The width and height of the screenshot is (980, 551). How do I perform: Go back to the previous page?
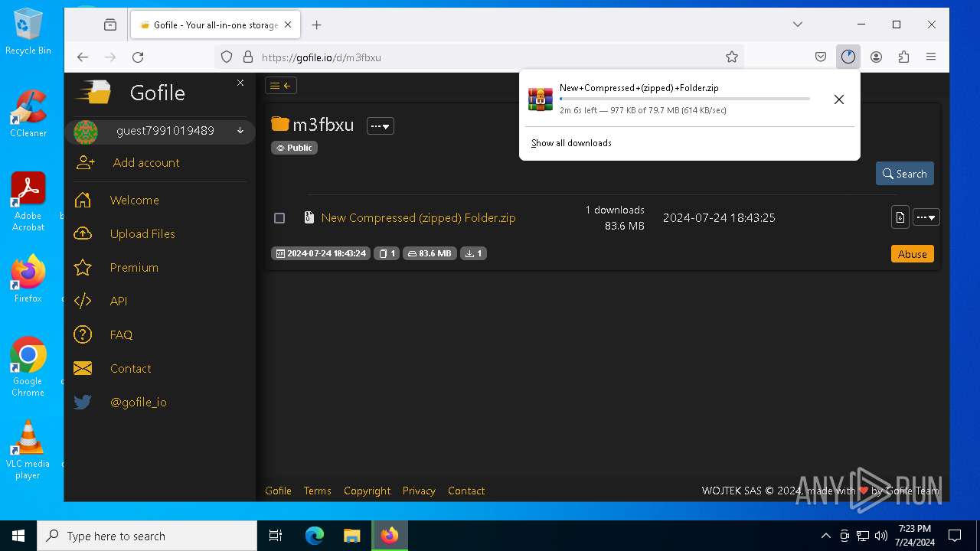(x=83, y=57)
